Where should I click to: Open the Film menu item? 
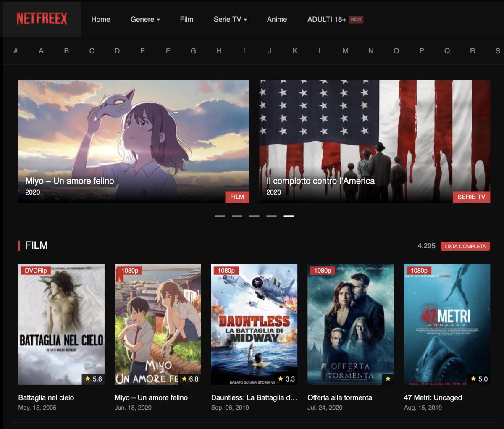coord(186,19)
